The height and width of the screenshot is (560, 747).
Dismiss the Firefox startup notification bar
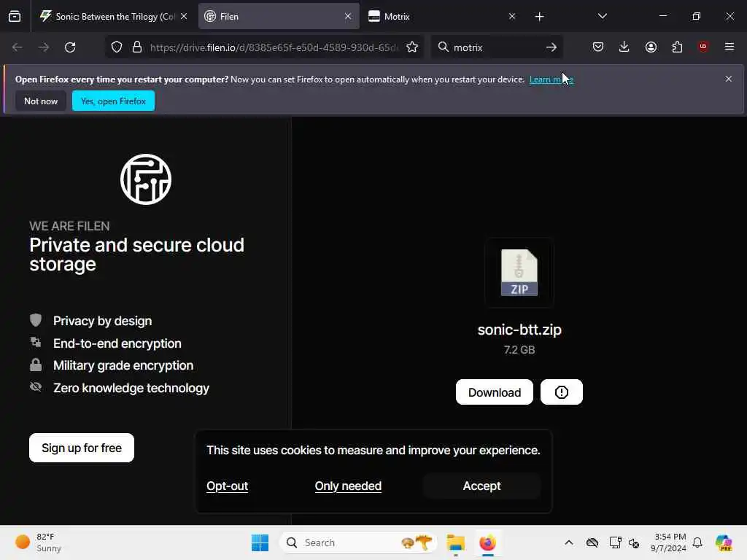coord(729,79)
